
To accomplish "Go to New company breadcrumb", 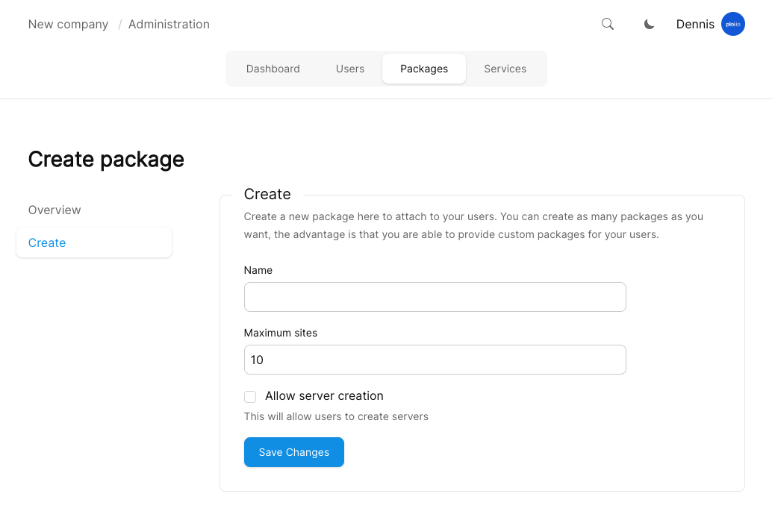I will click(68, 24).
